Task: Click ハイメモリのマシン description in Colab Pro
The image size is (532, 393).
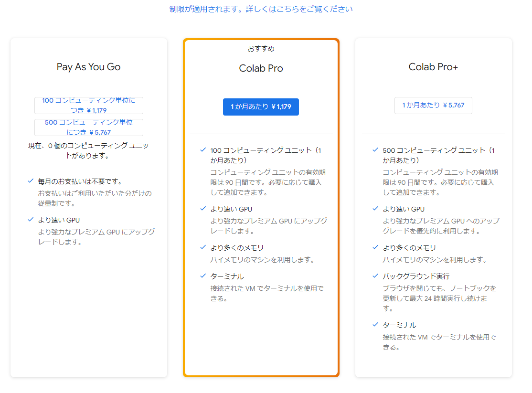Action: coord(263,260)
